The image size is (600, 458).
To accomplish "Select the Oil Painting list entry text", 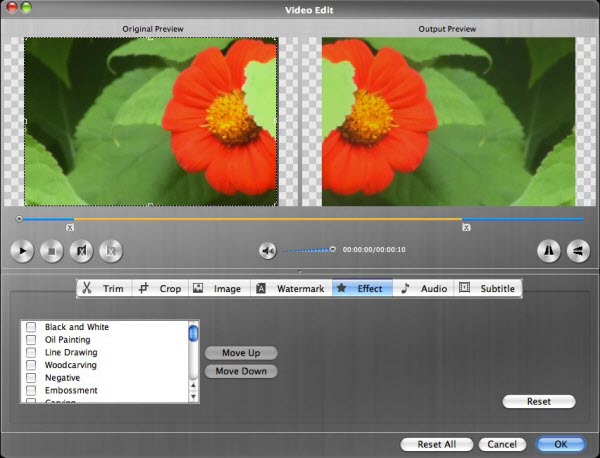I will [67, 340].
